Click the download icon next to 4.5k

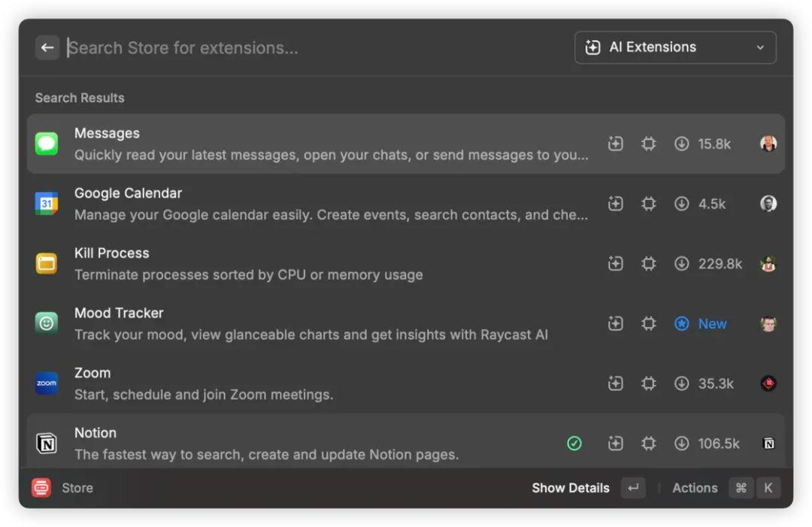(681, 204)
